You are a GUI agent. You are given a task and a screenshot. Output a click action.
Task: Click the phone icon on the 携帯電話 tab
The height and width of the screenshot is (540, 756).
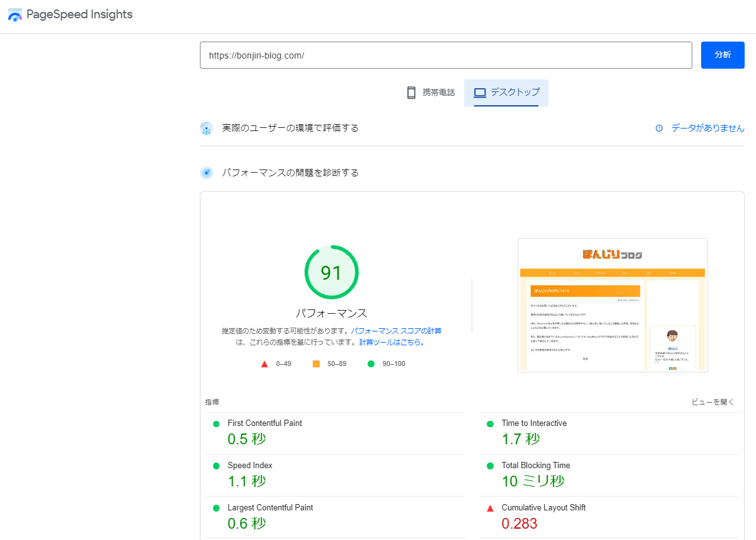pos(411,92)
